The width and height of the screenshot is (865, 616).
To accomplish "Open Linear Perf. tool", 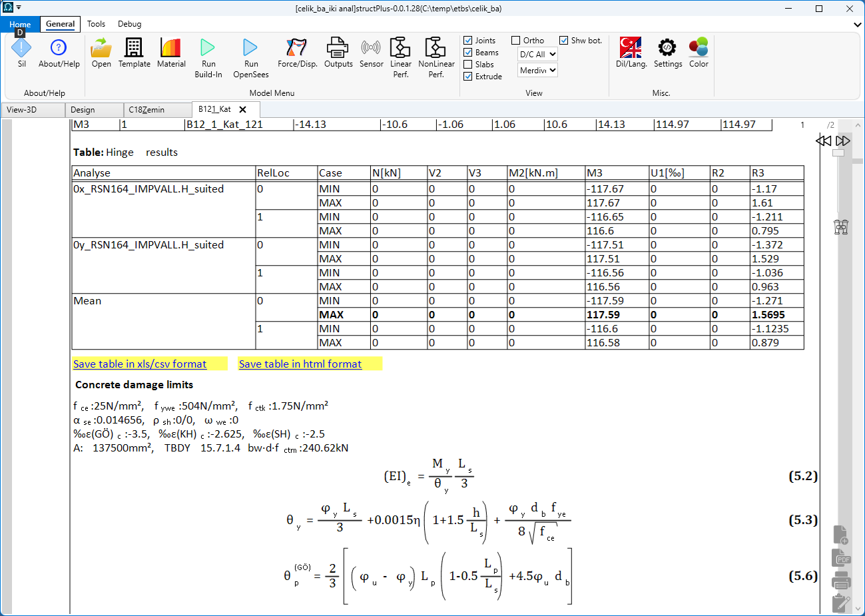I will tap(400, 57).
